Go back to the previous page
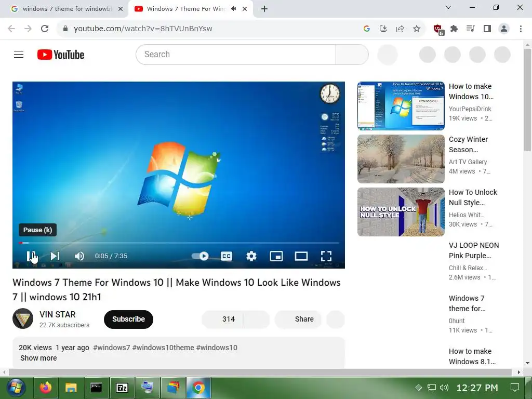The width and height of the screenshot is (532, 399). click(x=11, y=29)
